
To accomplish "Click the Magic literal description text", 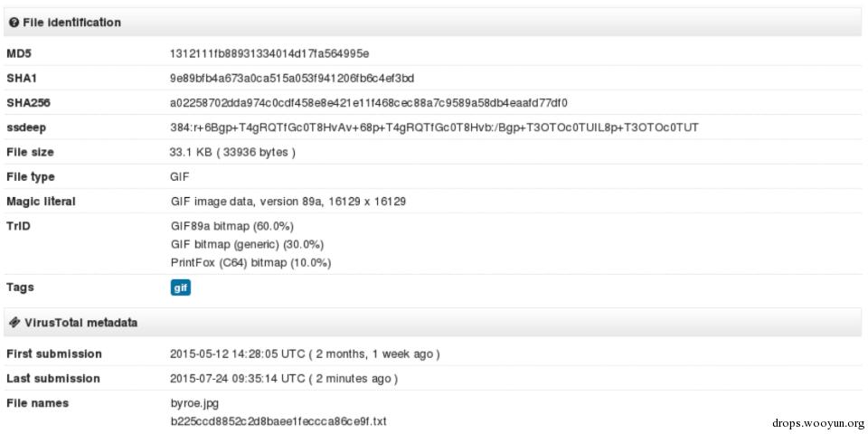I will click(288, 202).
